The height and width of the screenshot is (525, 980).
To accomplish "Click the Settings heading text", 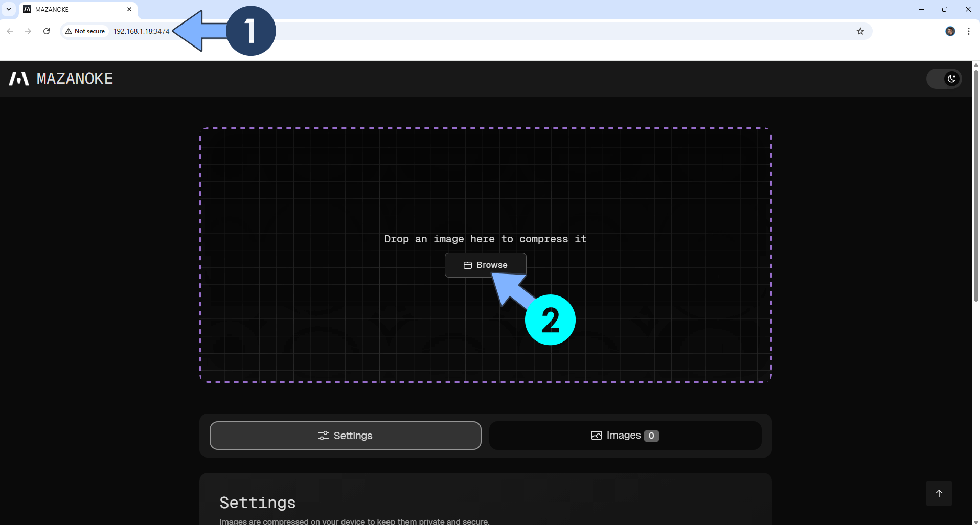I will coord(258,503).
